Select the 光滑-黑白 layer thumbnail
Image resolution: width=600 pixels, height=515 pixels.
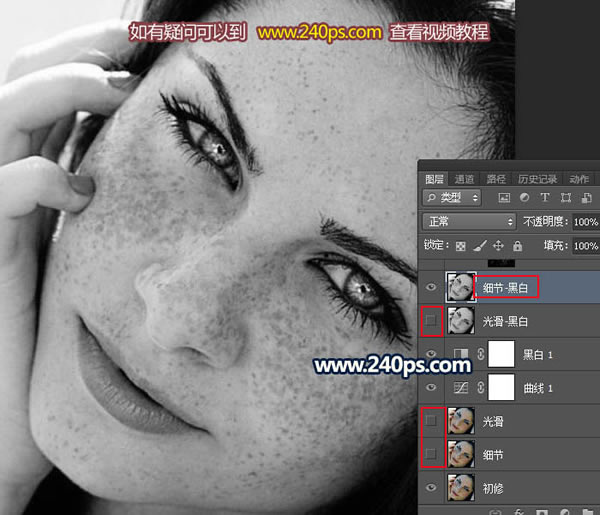point(461,321)
